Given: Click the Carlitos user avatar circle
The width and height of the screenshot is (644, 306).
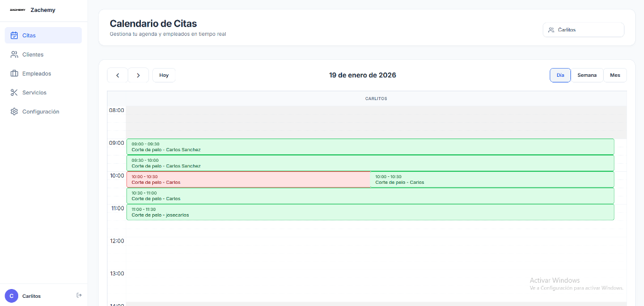Looking at the screenshot, I should point(11,296).
